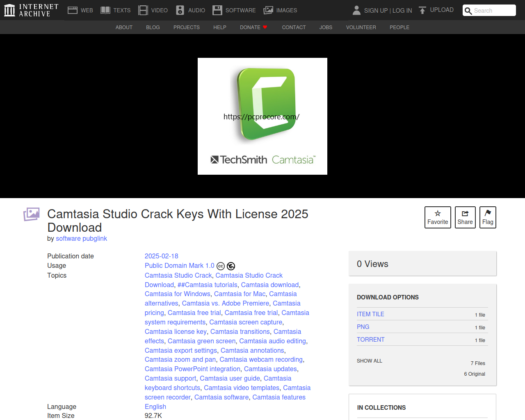Click the user avatar icon
Screen dimensions: 525x420
356,10
